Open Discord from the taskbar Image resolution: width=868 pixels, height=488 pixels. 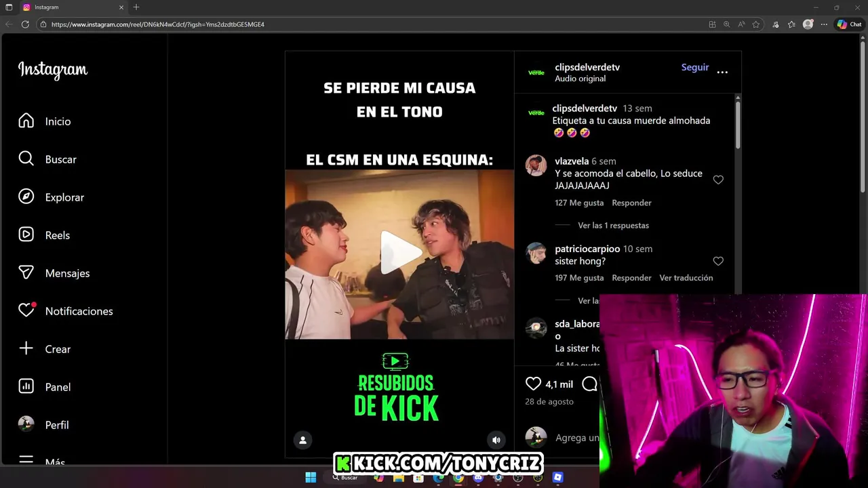coord(478,477)
